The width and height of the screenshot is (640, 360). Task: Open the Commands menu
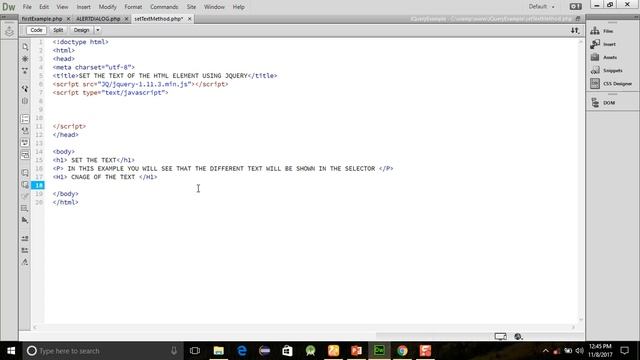[164, 7]
